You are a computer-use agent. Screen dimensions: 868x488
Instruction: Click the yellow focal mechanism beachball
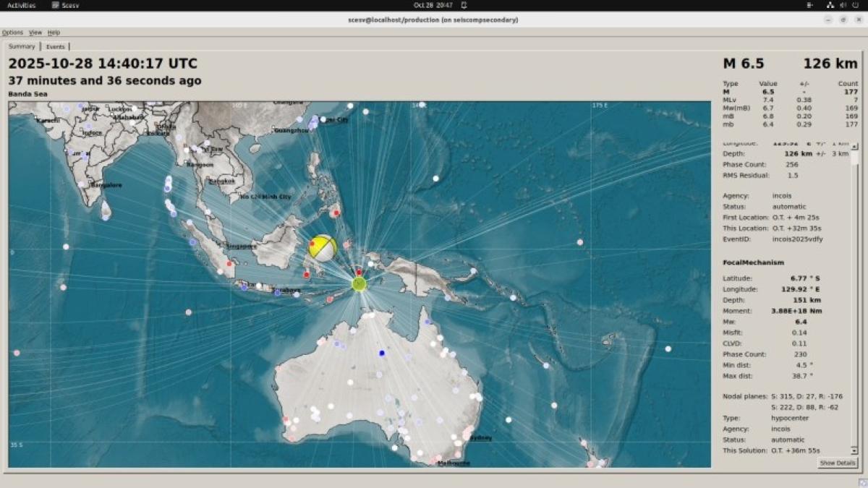[323, 248]
